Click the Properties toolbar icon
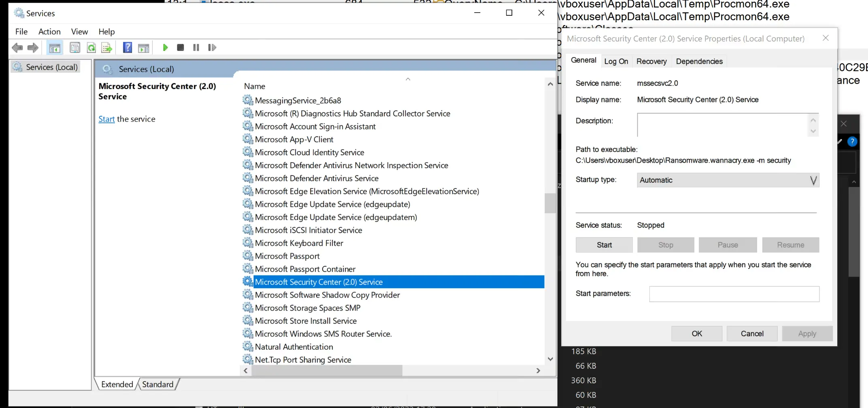 pos(75,48)
